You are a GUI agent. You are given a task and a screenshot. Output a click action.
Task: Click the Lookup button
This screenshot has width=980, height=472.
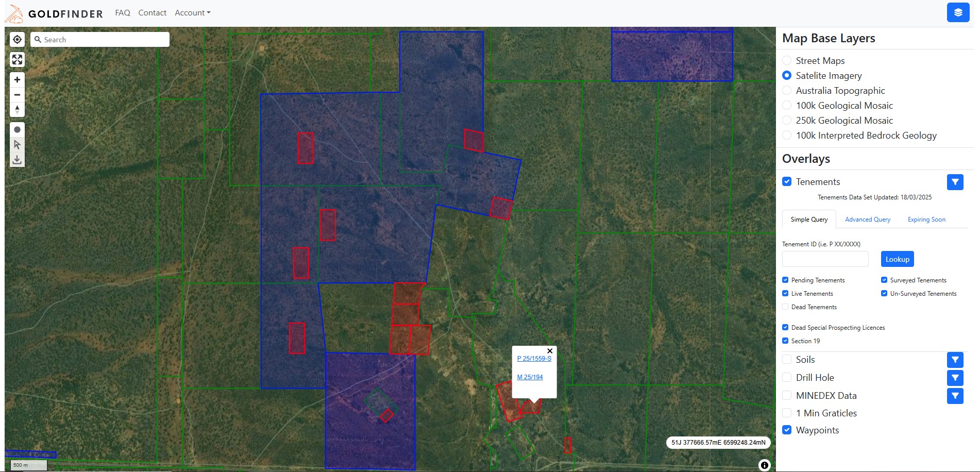coord(897,259)
